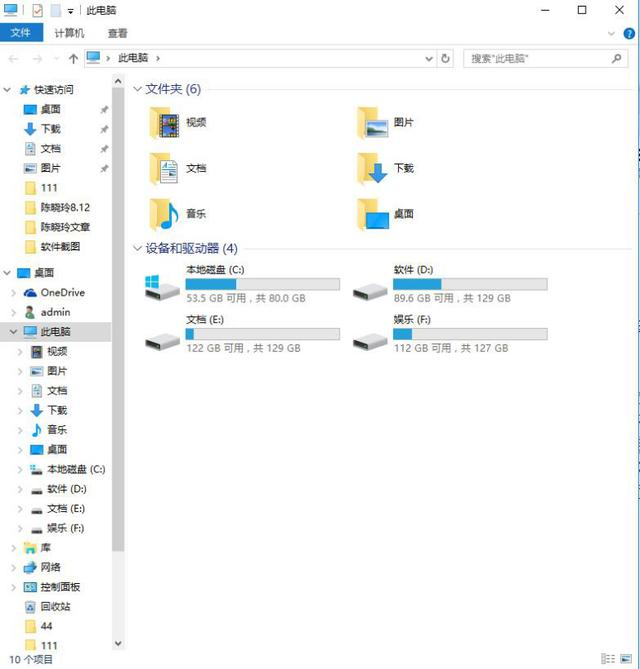Open the 下载 folder icon in main pane
Viewport: 640px width, 669px height.
pyautogui.click(x=372, y=169)
